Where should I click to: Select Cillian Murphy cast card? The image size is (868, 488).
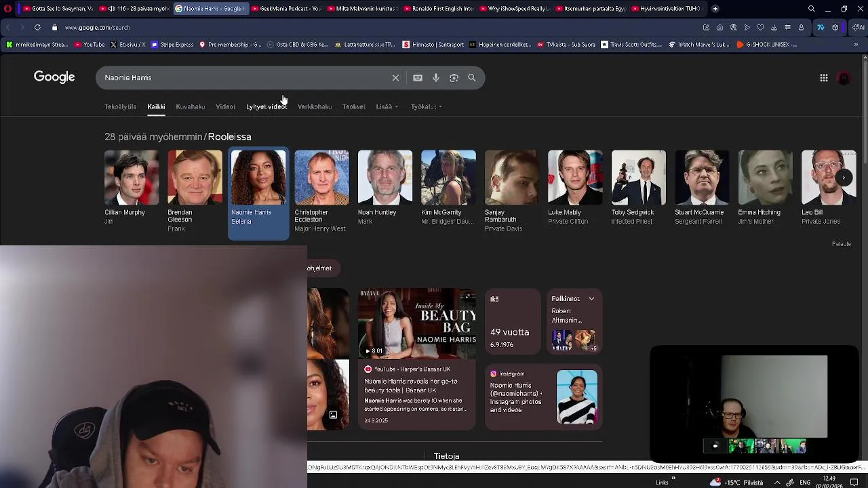click(132, 193)
